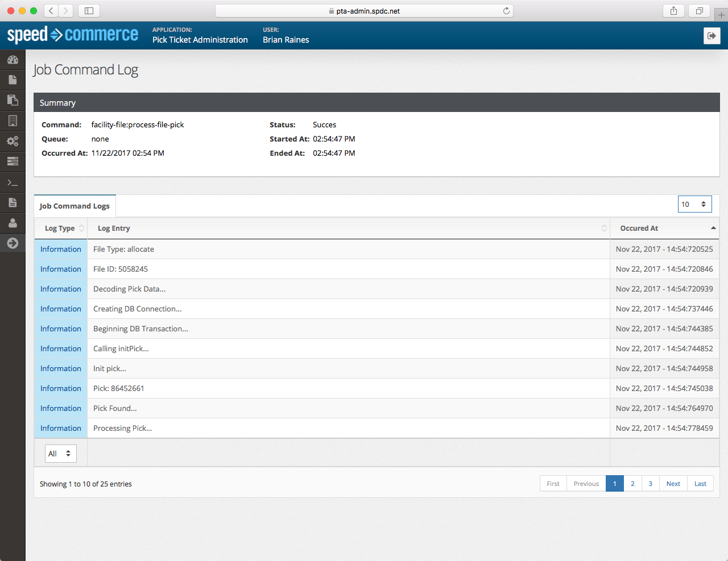Screen dimensions: 728x561
Task: Open the Safari share button
Action: click(673, 11)
